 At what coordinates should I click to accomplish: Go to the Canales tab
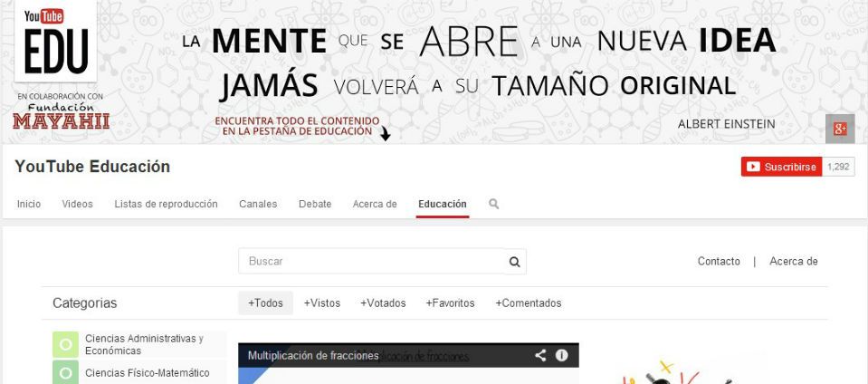tap(258, 204)
